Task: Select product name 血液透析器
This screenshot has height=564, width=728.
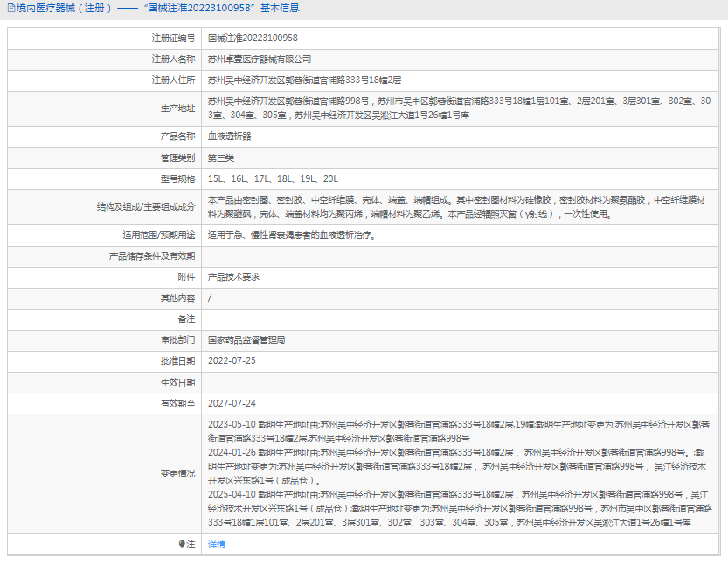Action: point(229,136)
